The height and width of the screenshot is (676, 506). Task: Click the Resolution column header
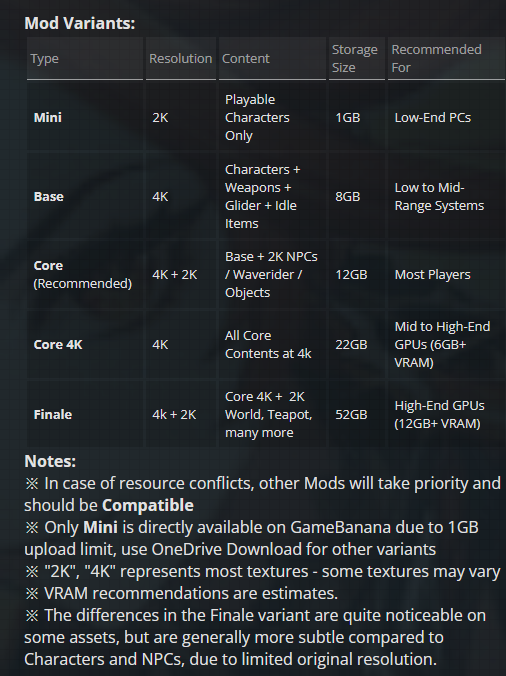point(181,59)
